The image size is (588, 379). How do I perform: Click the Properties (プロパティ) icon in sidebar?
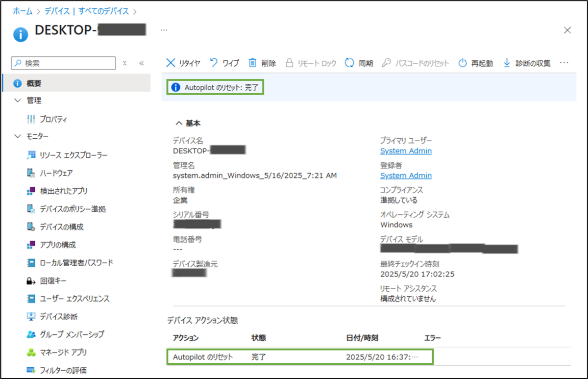[x=31, y=119]
